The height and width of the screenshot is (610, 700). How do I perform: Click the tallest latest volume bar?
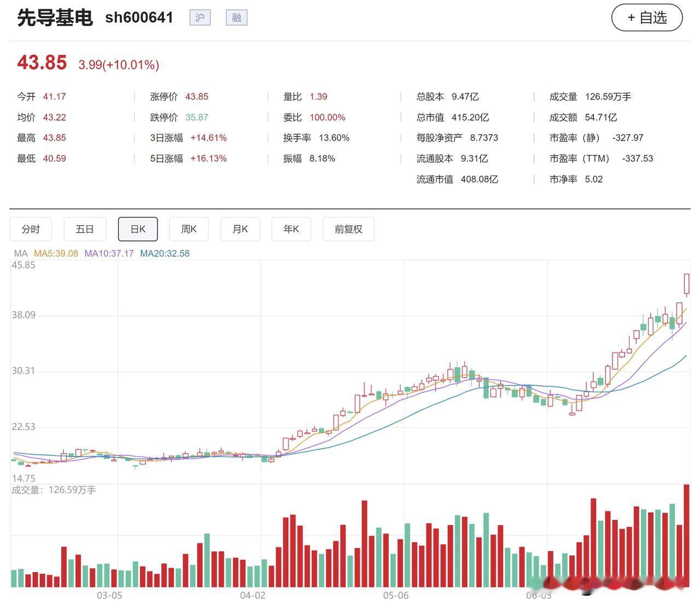point(686,536)
